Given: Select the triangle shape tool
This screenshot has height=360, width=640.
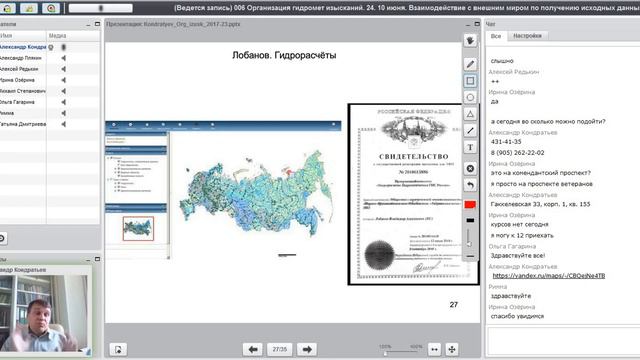Looking at the screenshot, I should [x=470, y=114].
